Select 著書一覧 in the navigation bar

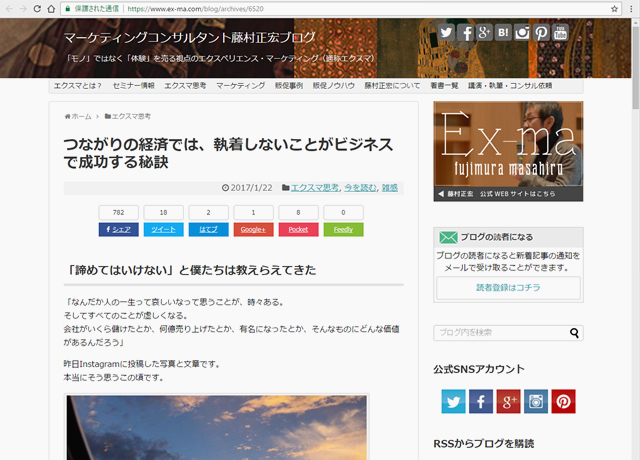point(416,86)
